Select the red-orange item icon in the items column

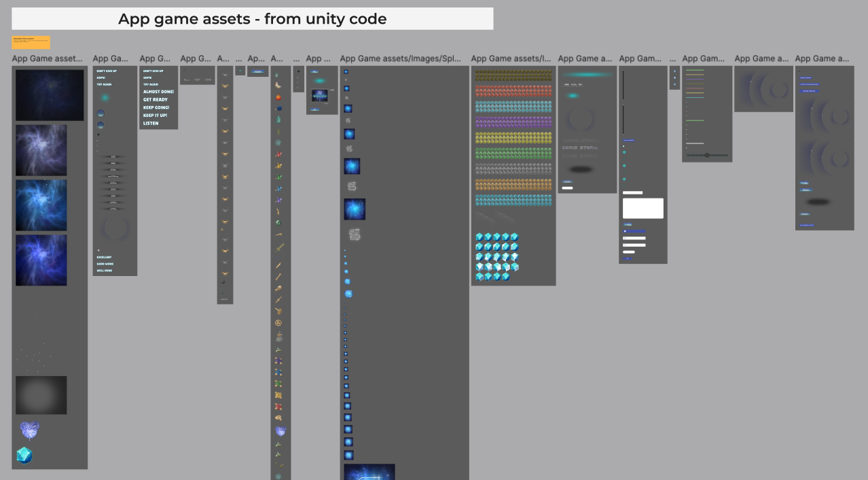[x=278, y=97]
